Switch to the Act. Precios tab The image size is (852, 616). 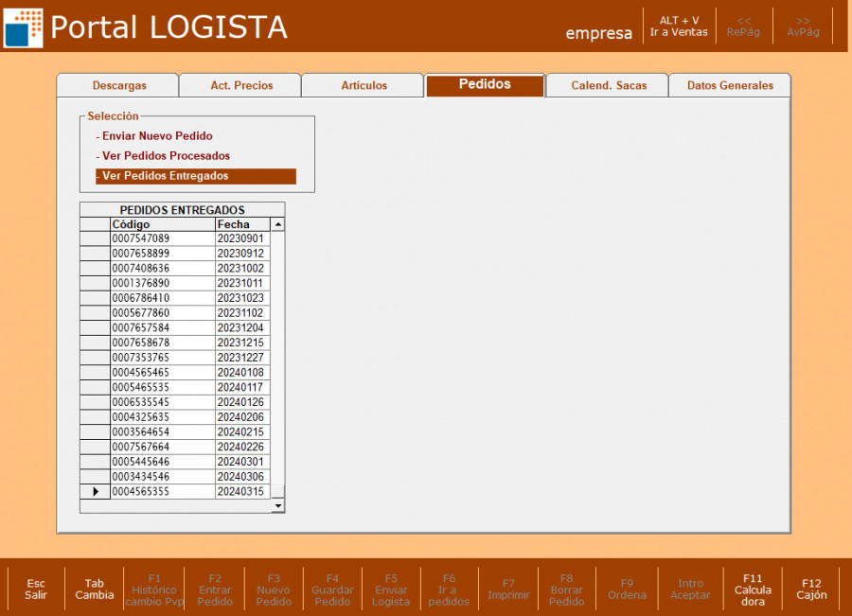point(240,85)
